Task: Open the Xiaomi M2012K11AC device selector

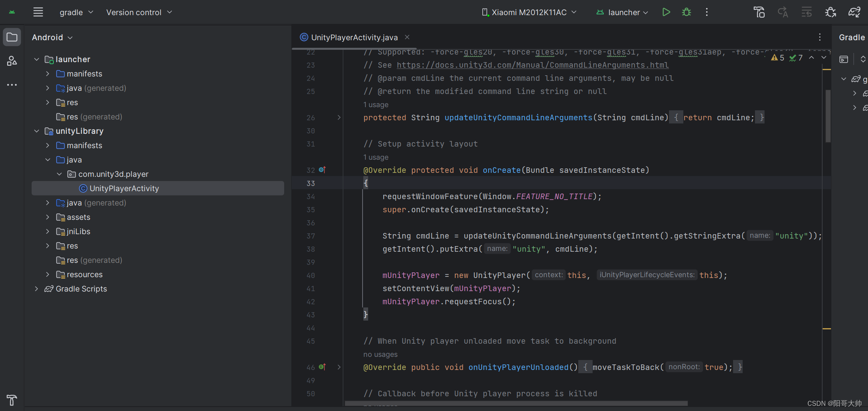Action: tap(529, 12)
